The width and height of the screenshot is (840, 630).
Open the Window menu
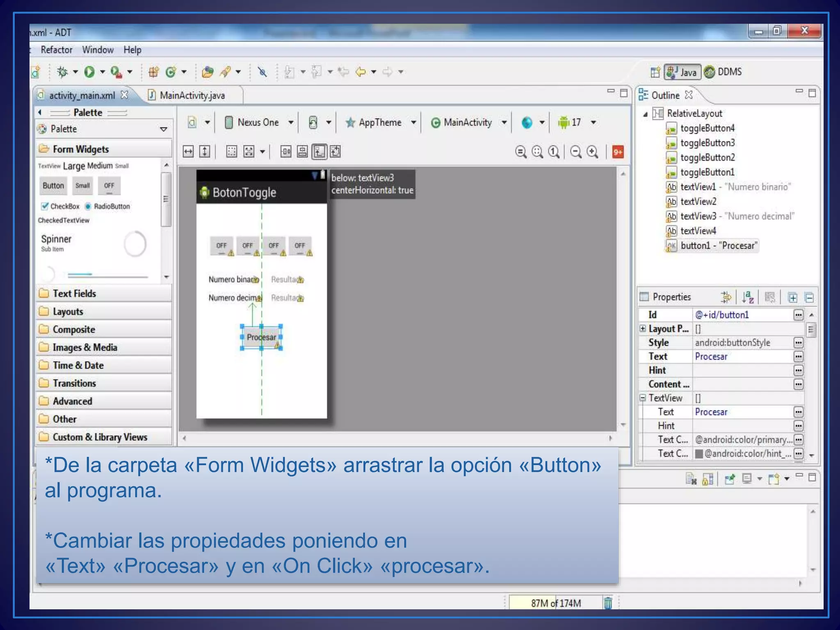[x=98, y=50]
